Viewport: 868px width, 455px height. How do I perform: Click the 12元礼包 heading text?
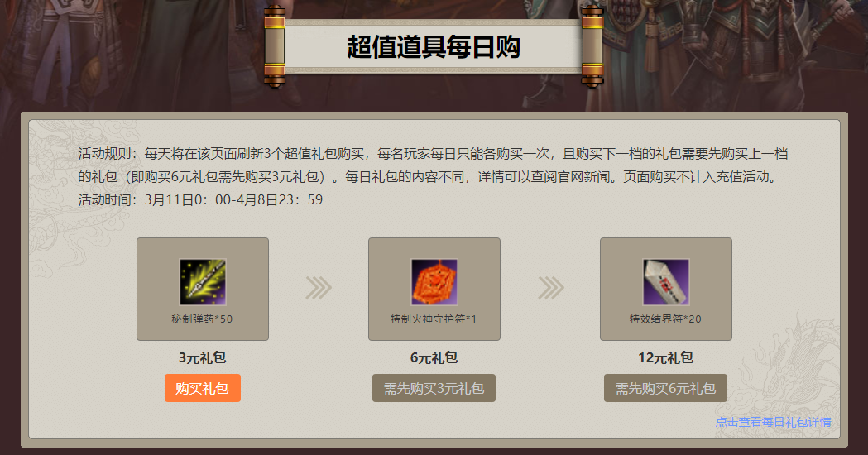[666, 357]
